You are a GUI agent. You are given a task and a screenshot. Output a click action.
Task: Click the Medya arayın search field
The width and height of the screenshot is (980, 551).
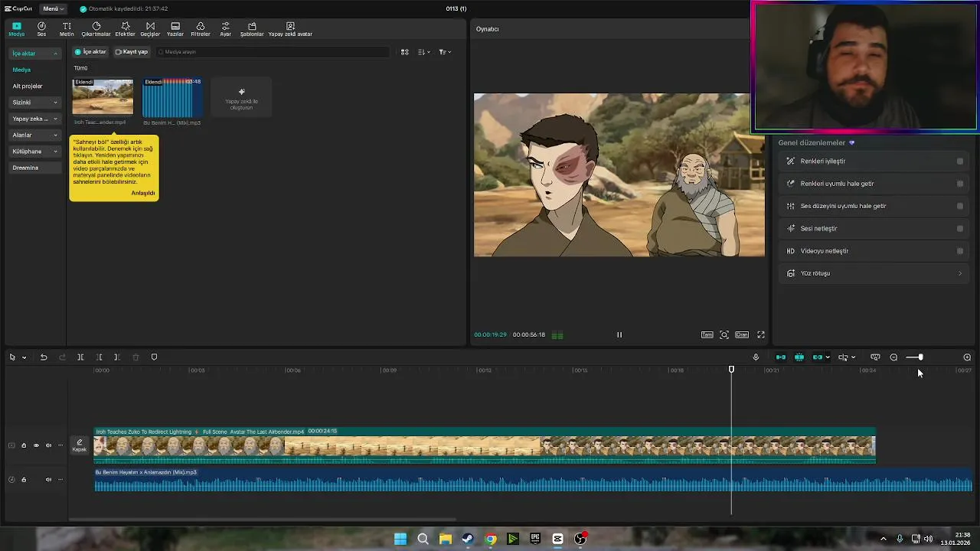[x=273, y=52]
